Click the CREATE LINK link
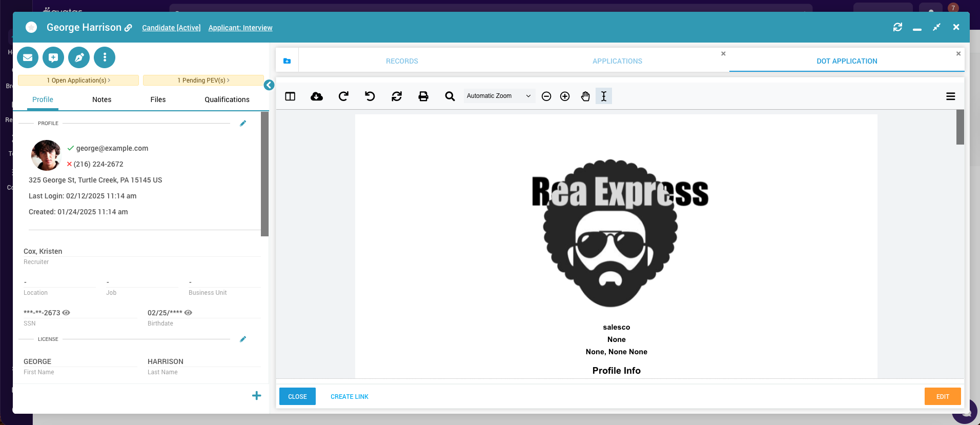Image resolution: width=980 pixels, height=425 pixels. tap(350, 397)
